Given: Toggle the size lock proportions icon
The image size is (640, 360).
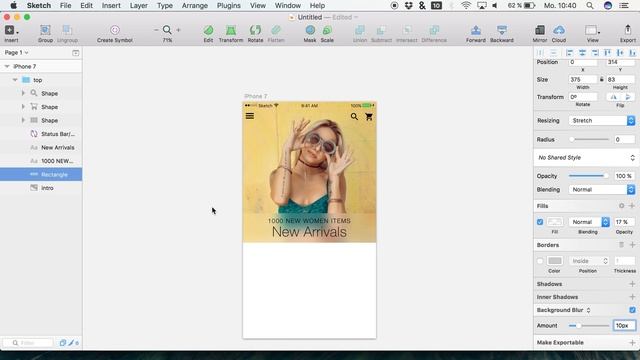Looking at the screenshot, I should tap(602, 79).
